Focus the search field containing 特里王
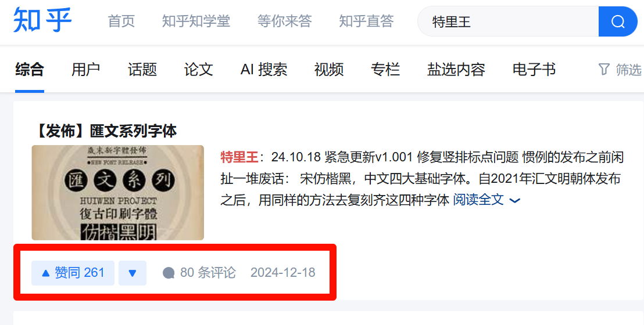The width and height of the screenshot is (644, 325). click(508, 21)
